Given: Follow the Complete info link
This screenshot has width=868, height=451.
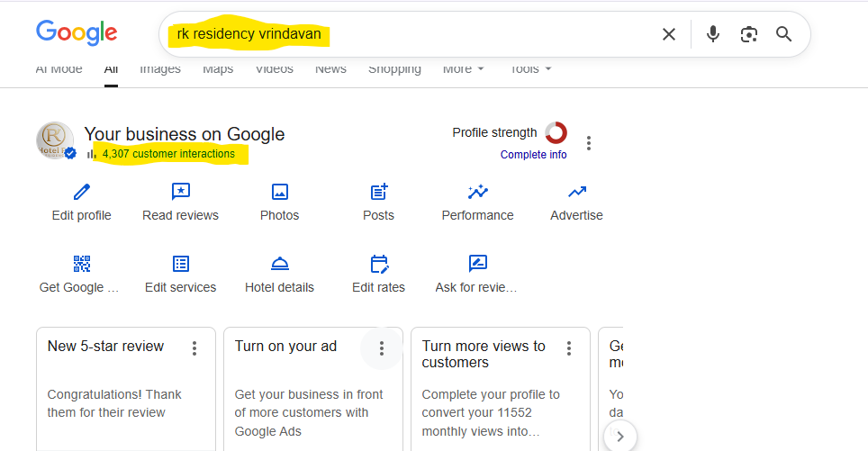Looking at the screenshot, I should (x=534, y=155).
